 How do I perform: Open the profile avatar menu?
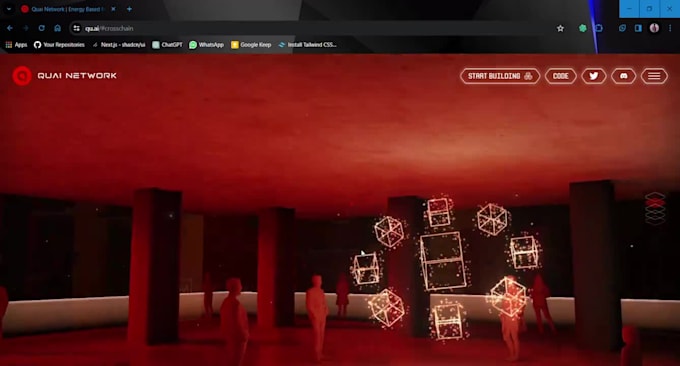point(654,28)
